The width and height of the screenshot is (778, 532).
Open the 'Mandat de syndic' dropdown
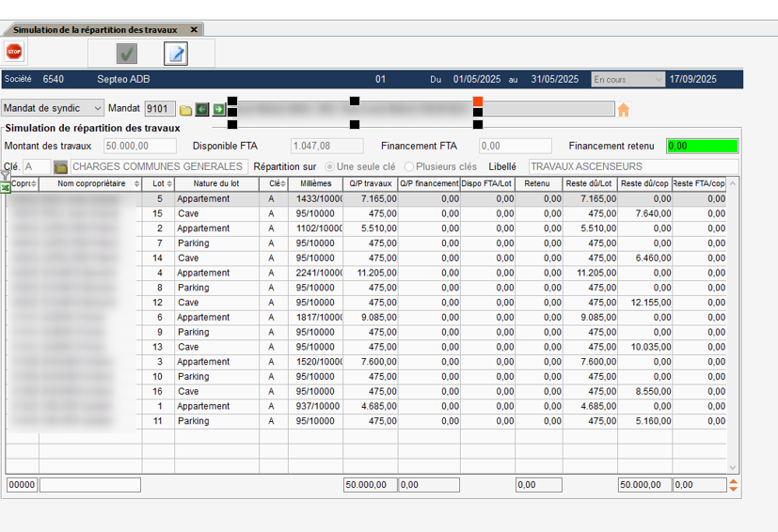pos(53,109)
